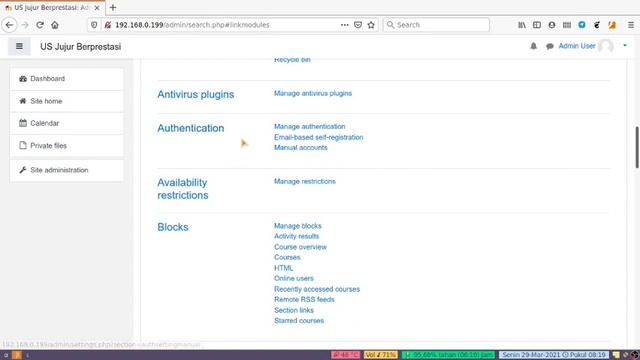Open Section links block settings
The height and width of the screenshot is (360, 640).
point(293,310)
